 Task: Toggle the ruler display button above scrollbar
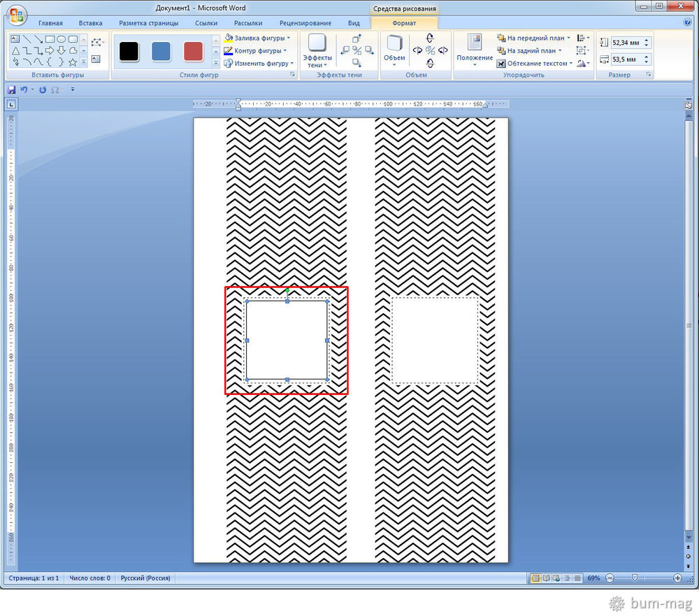pos(689,105)
